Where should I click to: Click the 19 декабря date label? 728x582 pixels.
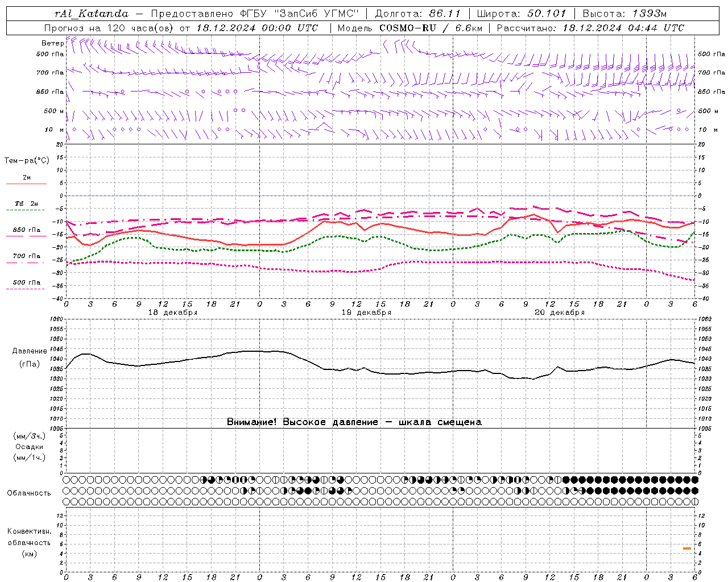[366, 313]
